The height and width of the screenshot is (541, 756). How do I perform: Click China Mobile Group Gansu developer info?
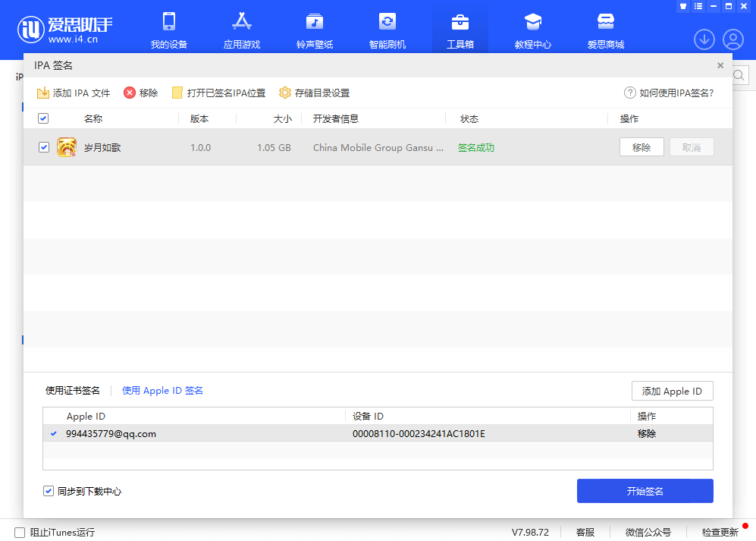pyautogui.click(x=378, y=148)
